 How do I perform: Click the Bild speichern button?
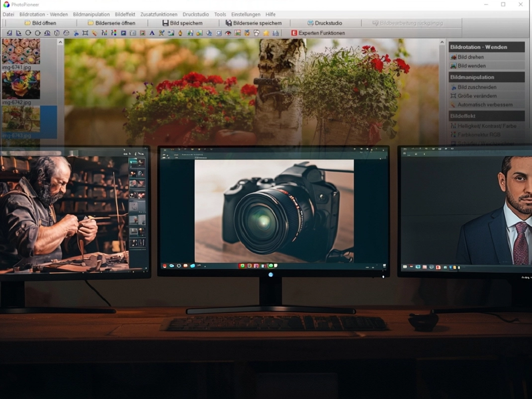[186, 23]
